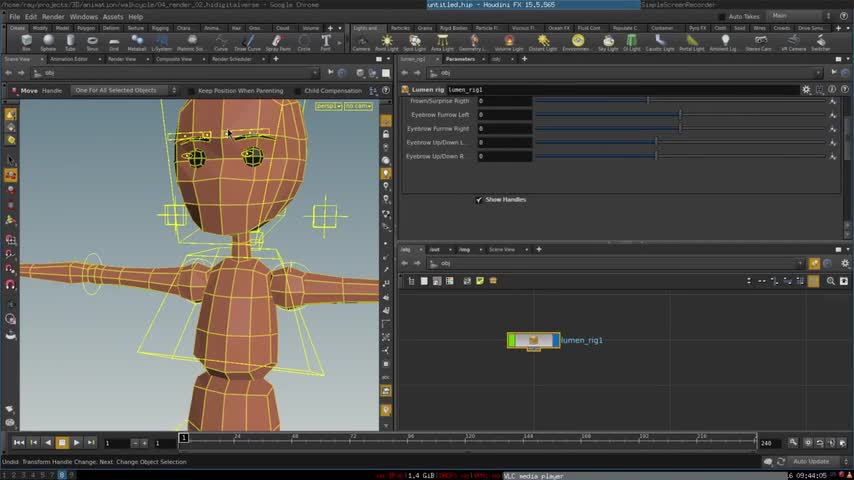Adjust the Eyebrow Furrow Left slider
This screenshot has height=480, width=854.
680,115
